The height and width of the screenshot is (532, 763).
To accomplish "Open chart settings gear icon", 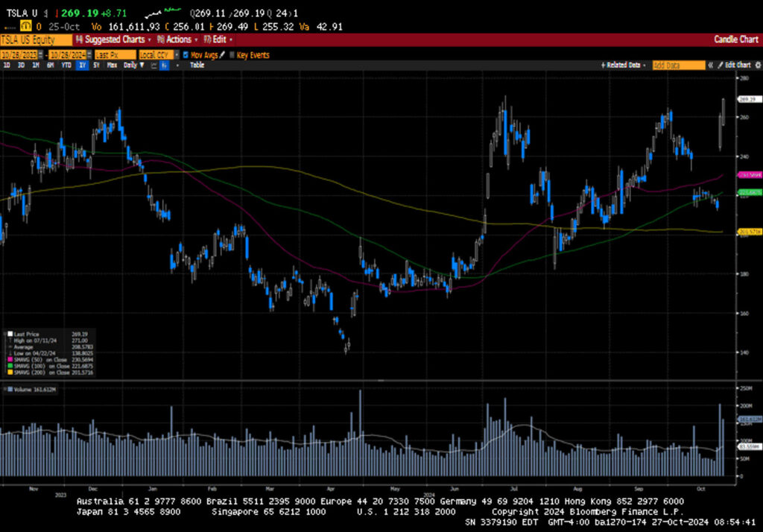I will point(758,66).
